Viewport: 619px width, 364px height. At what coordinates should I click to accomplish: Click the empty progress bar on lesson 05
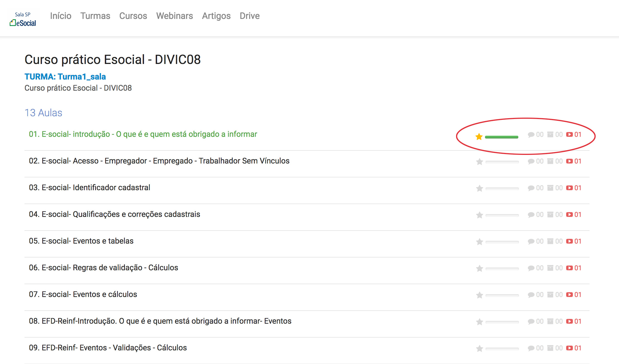coord(502,242)
